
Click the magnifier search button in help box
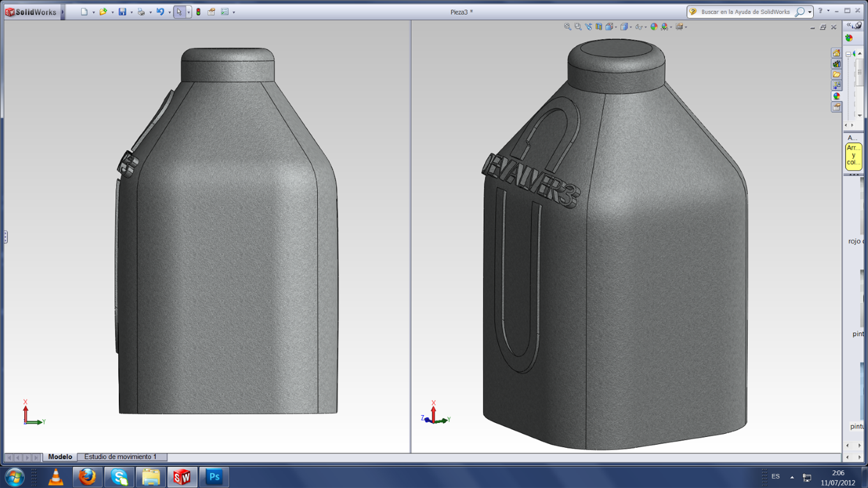click(x=800, y=12)
